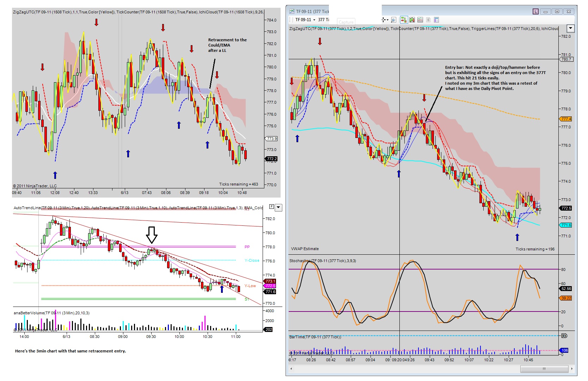Image resolution: width=588 pixels, height=381 pixels.
Task: Click the green candlestick data series icon
Action: pos(412,20)
